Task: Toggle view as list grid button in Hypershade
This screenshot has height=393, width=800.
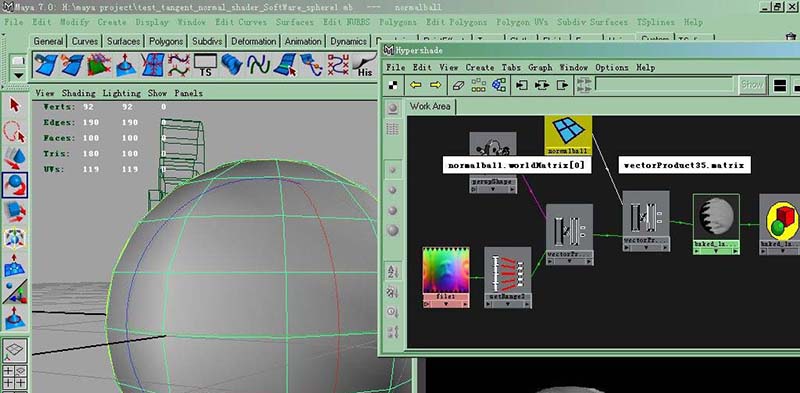Action: click(x=392, y=129)
